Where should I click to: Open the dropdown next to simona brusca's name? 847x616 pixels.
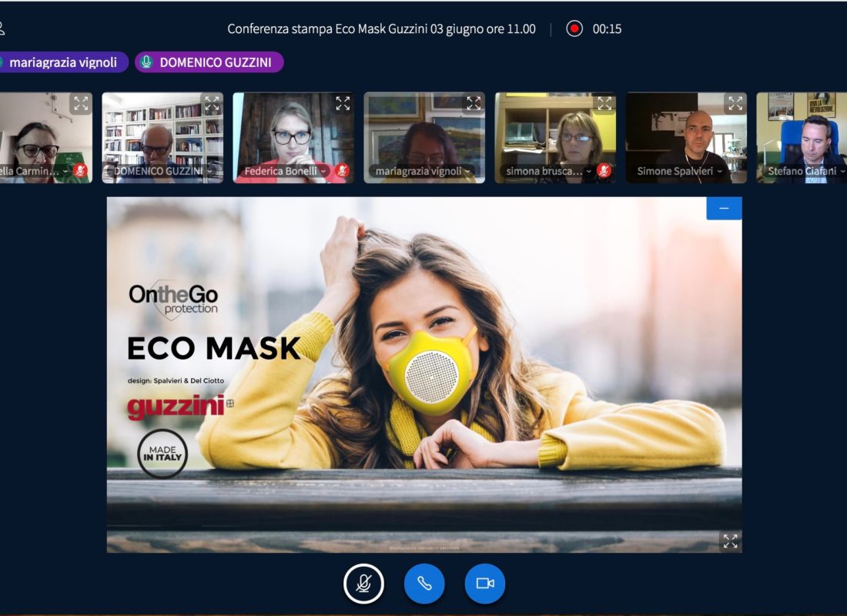coord(589,171)
